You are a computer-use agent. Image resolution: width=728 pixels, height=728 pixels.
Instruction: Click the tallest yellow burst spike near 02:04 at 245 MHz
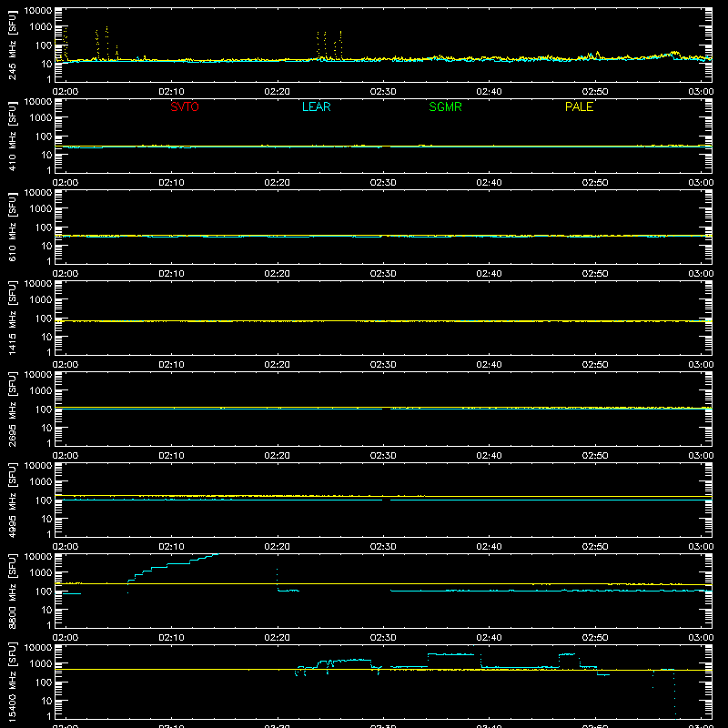click(107, 43)
